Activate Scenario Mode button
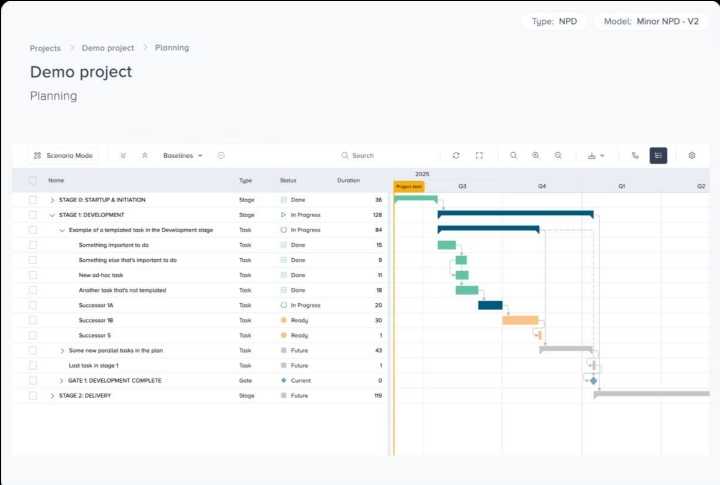The image size is (720, 485). pyautogui.click(x=63, y=156)
